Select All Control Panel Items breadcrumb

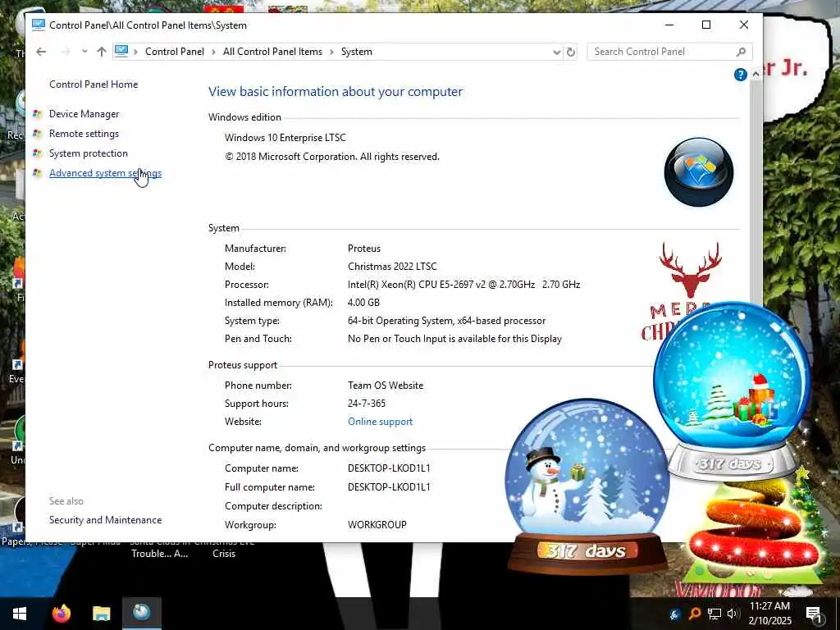272,52
